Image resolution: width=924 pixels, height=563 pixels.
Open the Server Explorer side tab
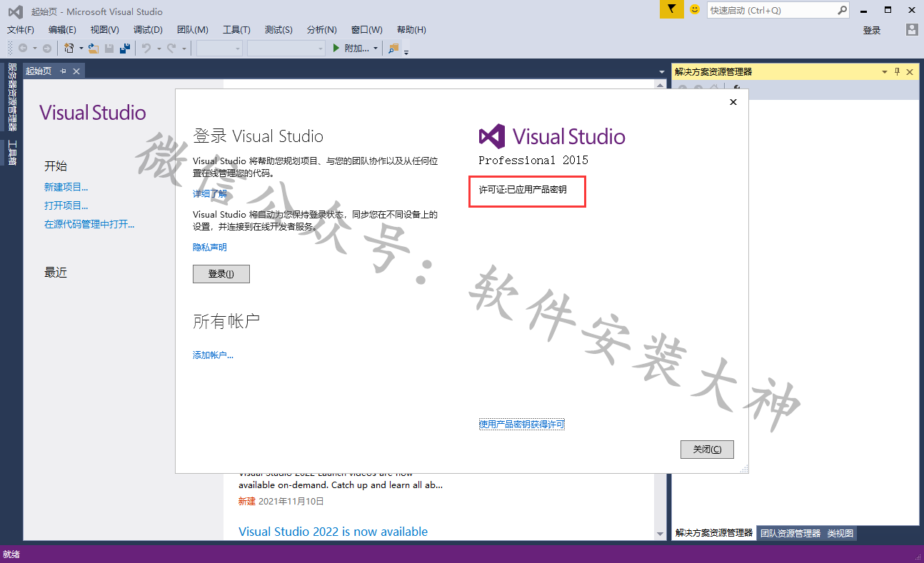tap(11, 96)
